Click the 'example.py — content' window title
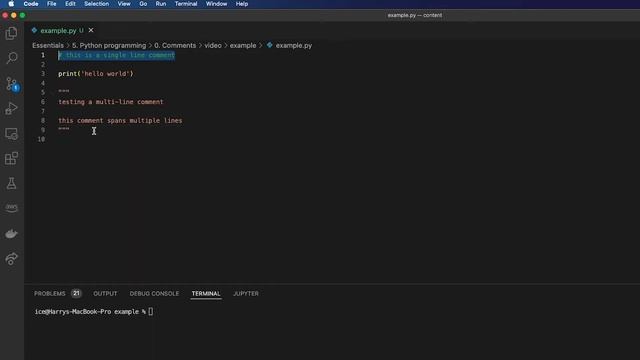Viewport: 640px width, 360px height. [x=415, y=15]
